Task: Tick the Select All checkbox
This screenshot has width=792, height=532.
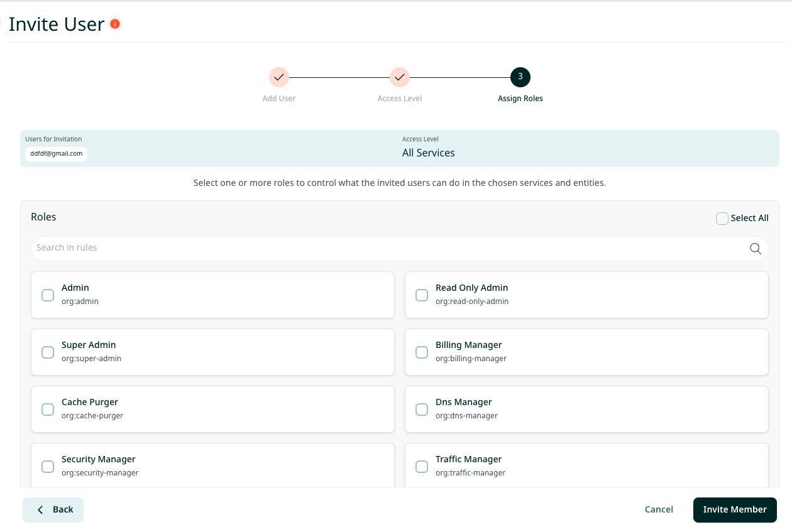Action: click(722, 218)
